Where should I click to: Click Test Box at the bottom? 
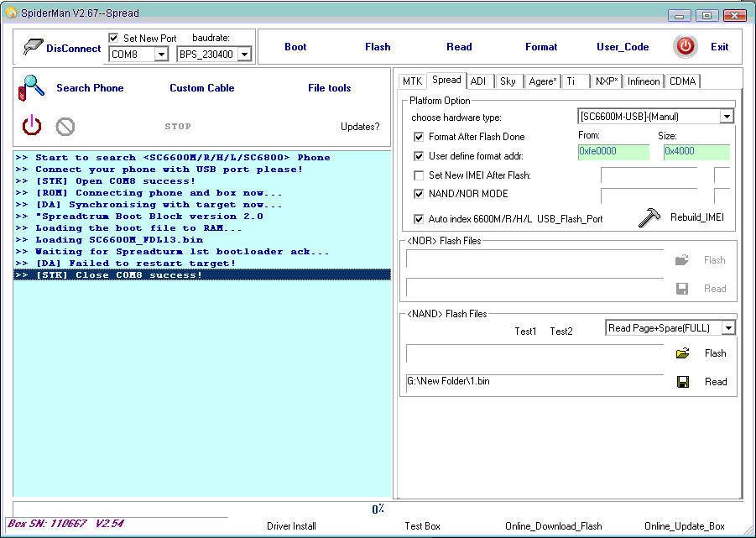(422, 526)
